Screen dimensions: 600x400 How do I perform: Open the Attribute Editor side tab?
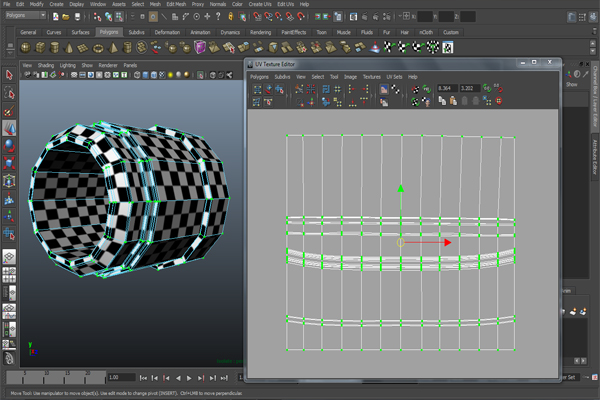coord(595,157)
